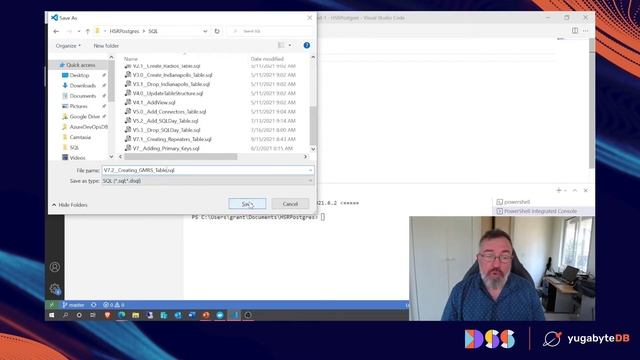
Task: Open File Explorer from taskbar
Action: [x=136, y=315]
